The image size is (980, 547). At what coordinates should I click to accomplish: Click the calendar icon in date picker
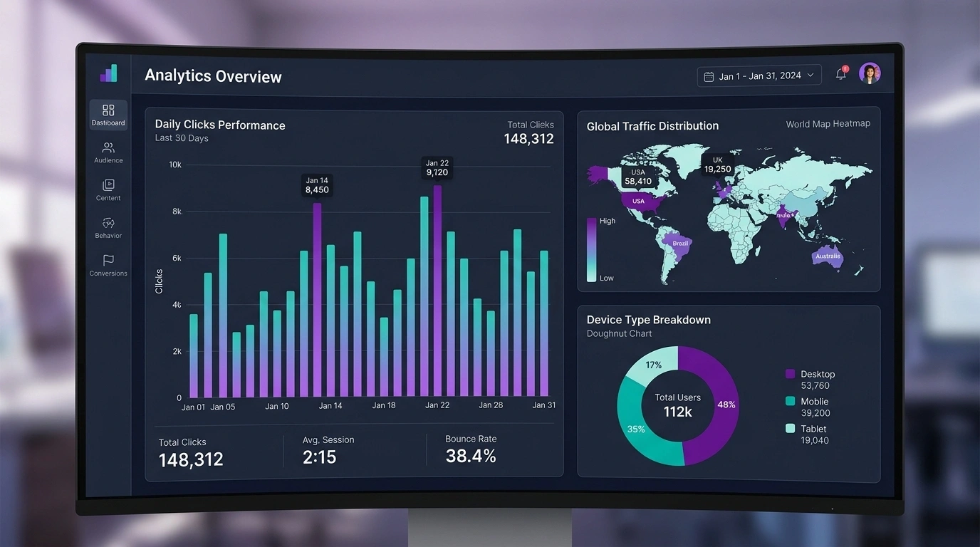click(709, 76)
